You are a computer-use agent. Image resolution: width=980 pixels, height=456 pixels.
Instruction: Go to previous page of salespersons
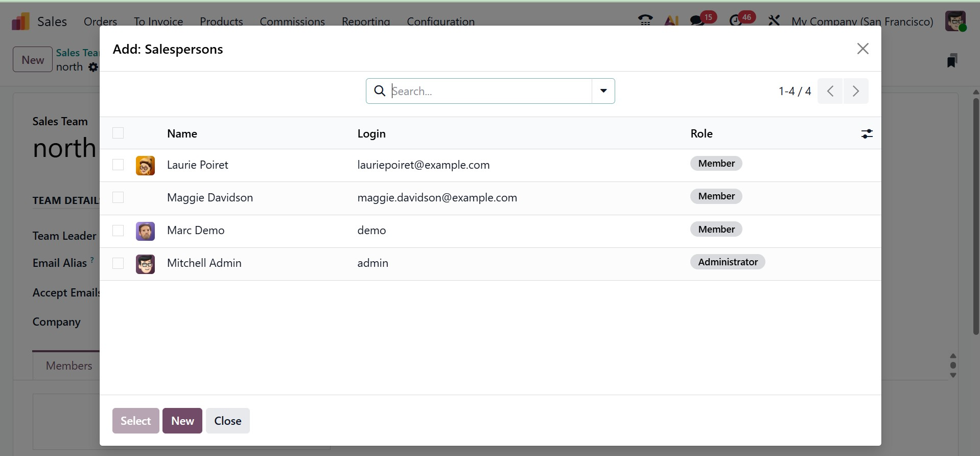point(830,91)
